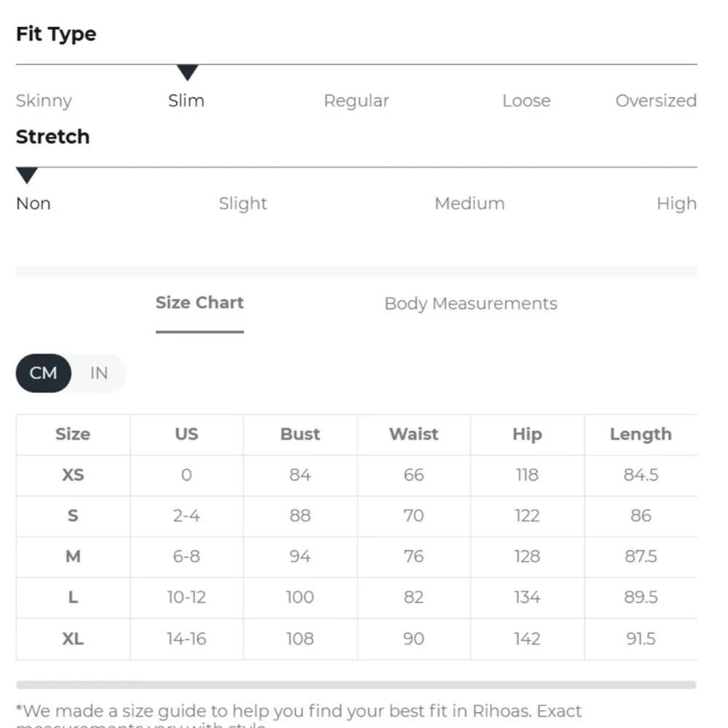Open the Size Chart tab

tap(199, 303)
